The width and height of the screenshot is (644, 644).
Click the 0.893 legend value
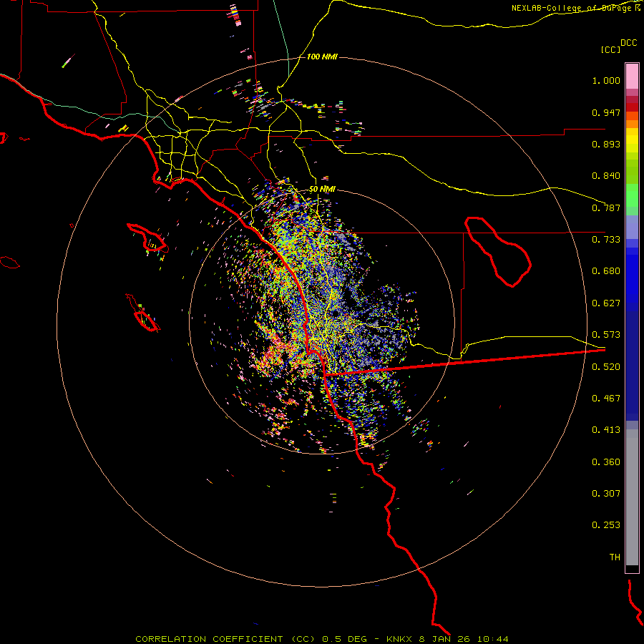(x=606, y=144)
